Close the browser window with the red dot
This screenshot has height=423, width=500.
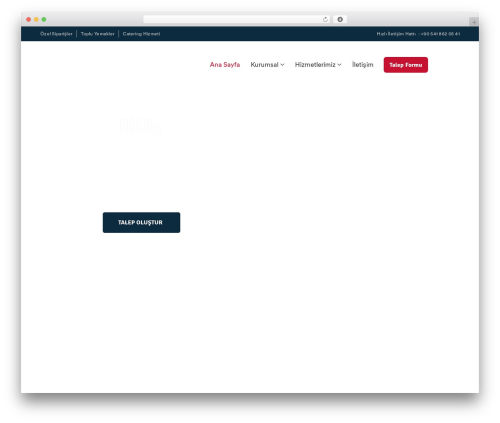pyautogui.click(x=29, y=19)
